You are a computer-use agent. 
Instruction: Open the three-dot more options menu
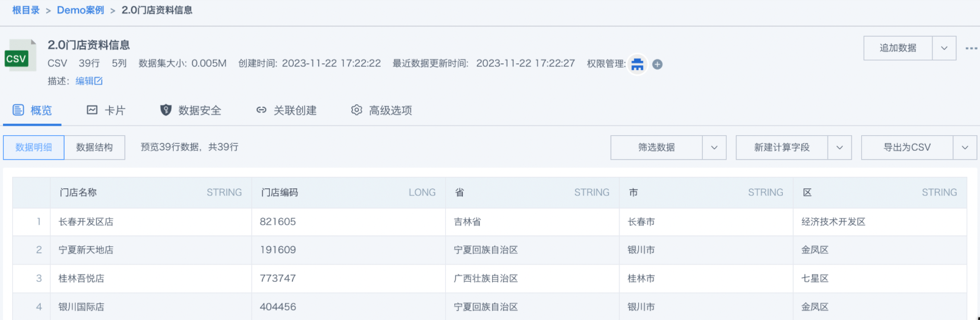[971, 48]
